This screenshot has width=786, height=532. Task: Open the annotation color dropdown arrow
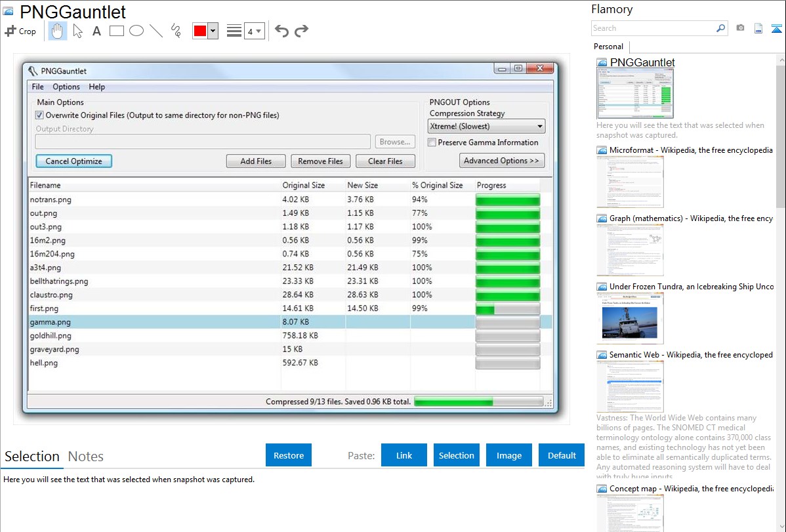coord(213,31)
